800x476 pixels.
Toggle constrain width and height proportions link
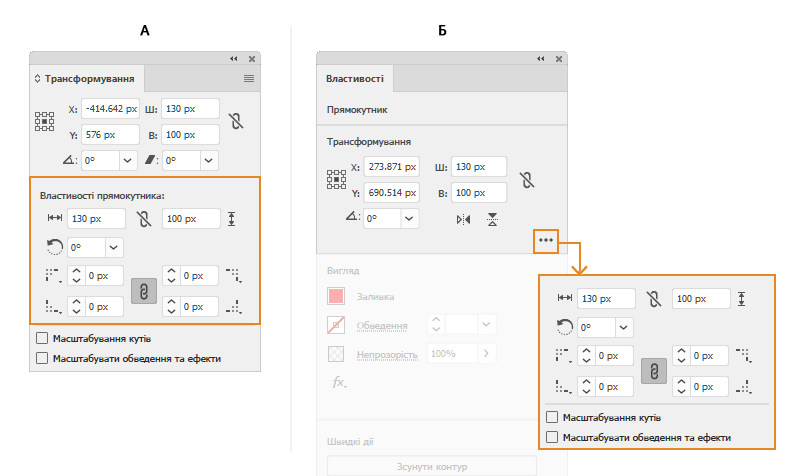(235, 121)
